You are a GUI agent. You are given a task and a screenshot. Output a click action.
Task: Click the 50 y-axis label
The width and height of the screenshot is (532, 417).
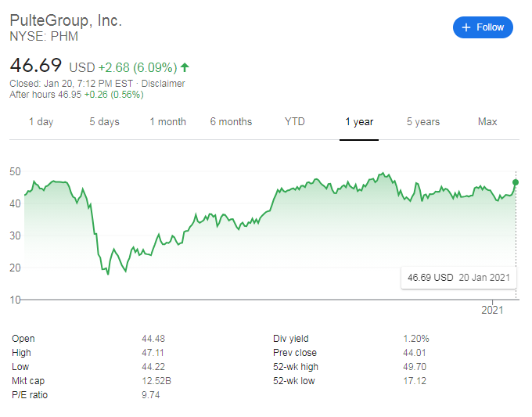15,171
